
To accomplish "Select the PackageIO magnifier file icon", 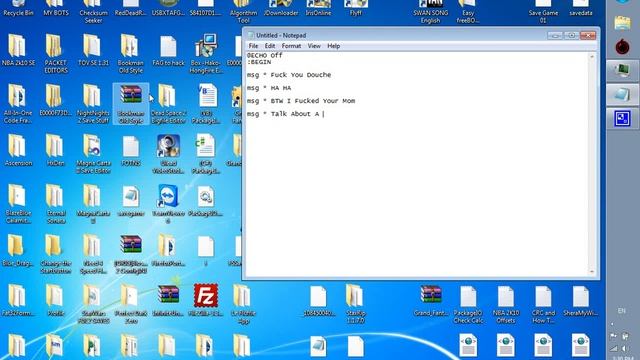I will [x=206, y=200].
